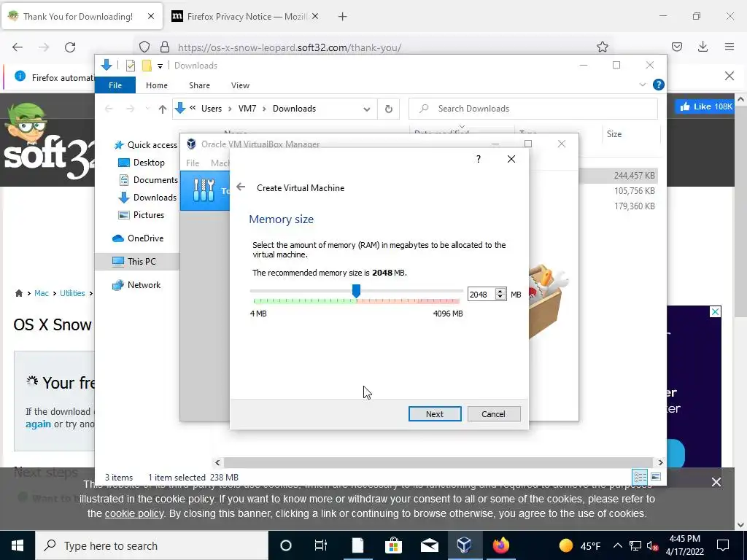Increase memory with the spinner up arrow

(x=500, y=291)
